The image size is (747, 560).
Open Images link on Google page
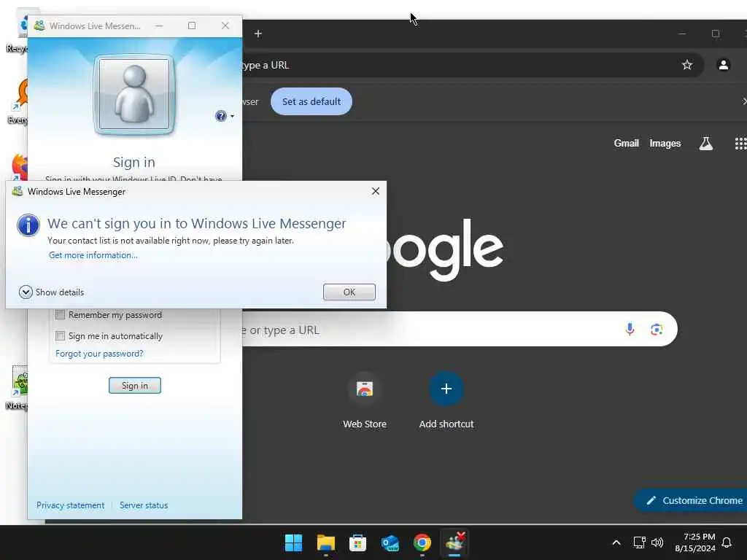[665, 144]
